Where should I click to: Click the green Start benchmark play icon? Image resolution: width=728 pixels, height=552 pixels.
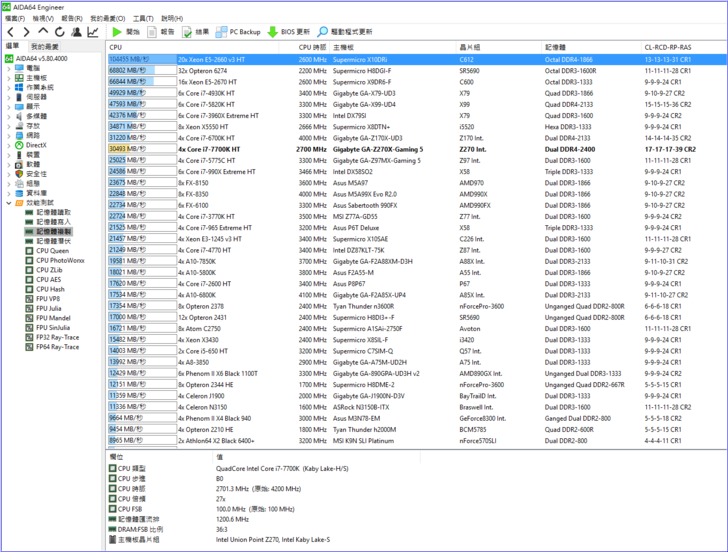tap(118, 32)
